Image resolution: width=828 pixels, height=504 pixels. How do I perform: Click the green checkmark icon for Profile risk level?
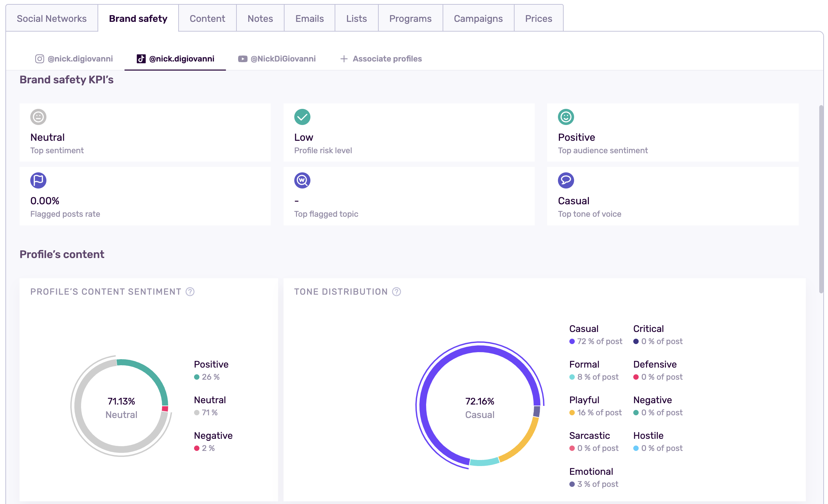[302, 117]
